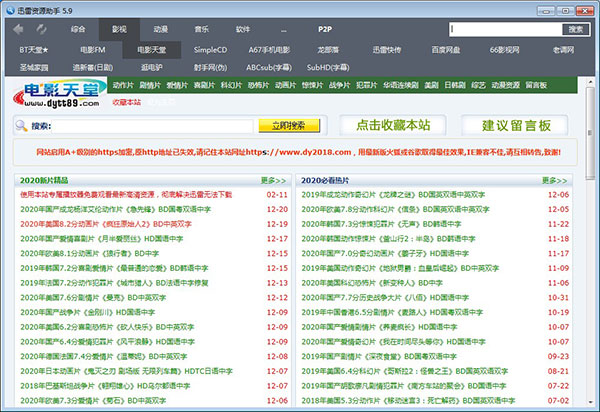
Task: Click the top-right search input field
Action: [505, 29]
